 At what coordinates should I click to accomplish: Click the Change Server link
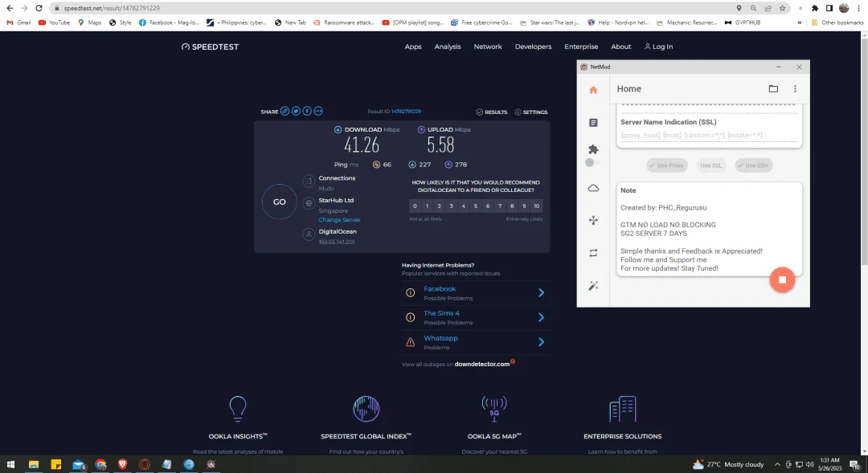(x=339, y=219)
